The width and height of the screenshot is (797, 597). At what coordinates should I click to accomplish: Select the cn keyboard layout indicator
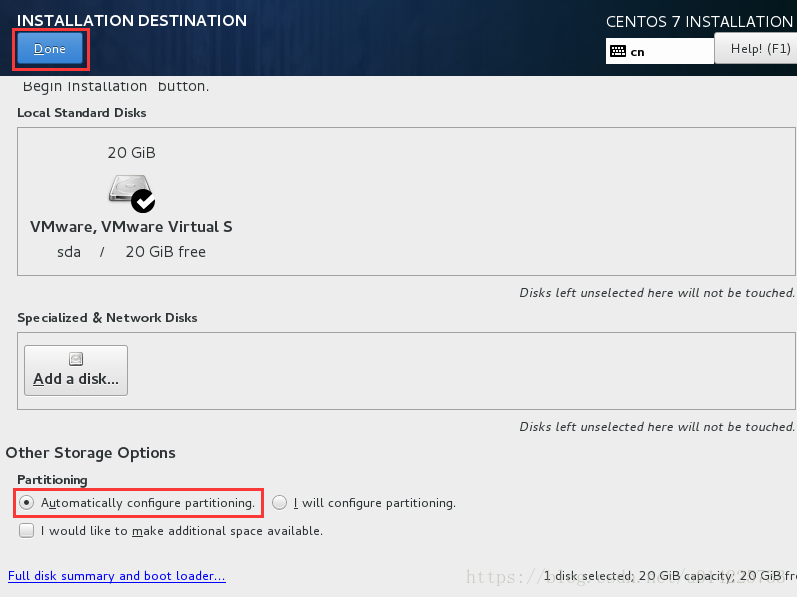pos(660,51)
